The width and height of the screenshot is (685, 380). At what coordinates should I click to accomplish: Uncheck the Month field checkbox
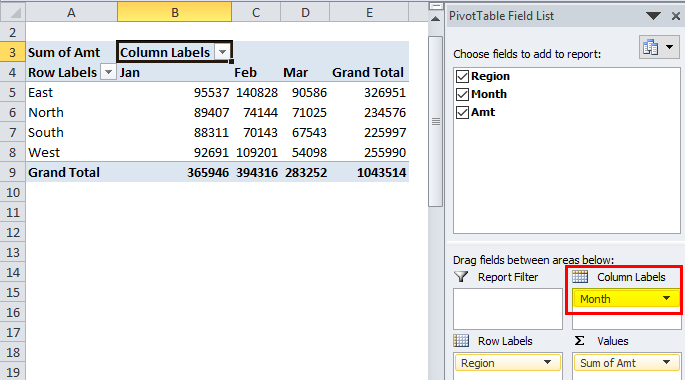[x=462, y=94]
